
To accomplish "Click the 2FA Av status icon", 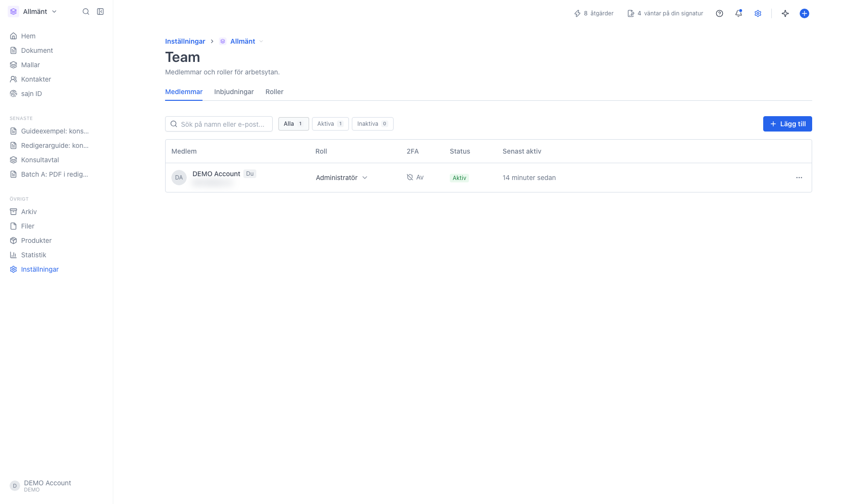I will point(410,177).
